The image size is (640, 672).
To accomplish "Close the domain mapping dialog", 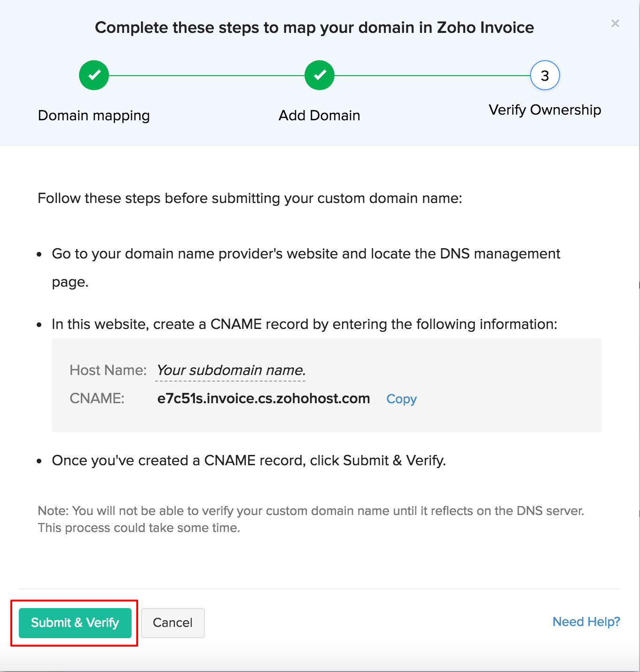I will 615,23.
